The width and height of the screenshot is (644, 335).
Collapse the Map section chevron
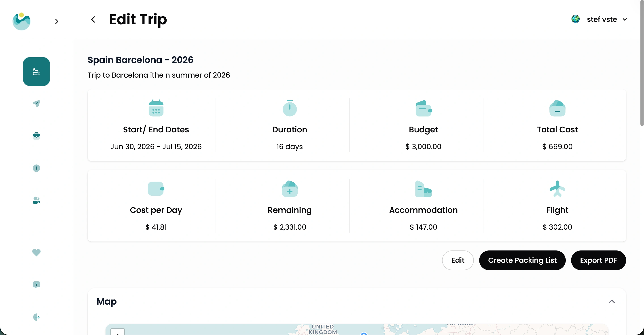tap(612, 301)
